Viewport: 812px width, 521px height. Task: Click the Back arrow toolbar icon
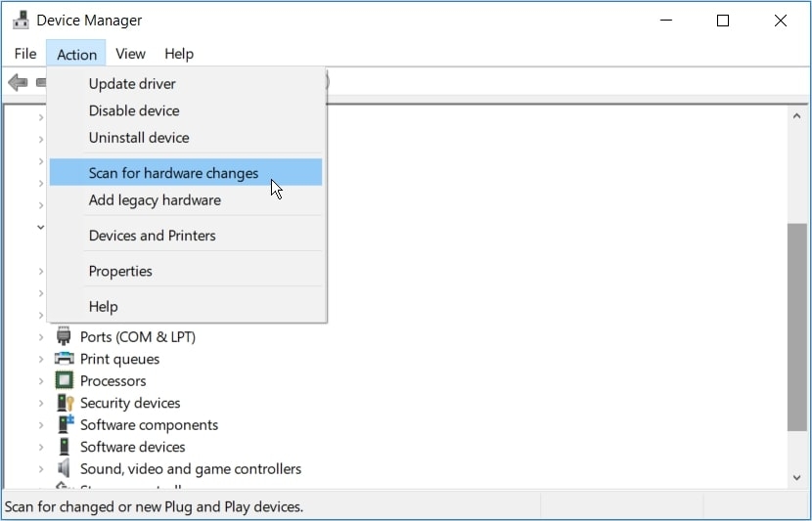point(19,82)
